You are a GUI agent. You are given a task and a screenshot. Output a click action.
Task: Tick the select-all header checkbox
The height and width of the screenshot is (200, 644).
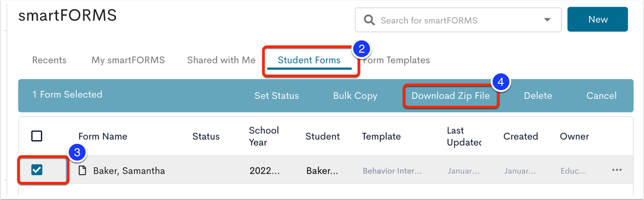tap(37, 136)
